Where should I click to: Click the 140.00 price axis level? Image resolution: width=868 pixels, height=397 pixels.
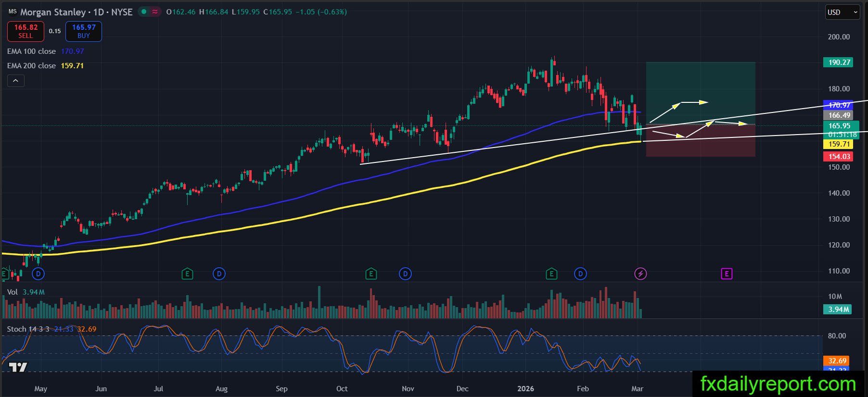click(x=839, y=193)
